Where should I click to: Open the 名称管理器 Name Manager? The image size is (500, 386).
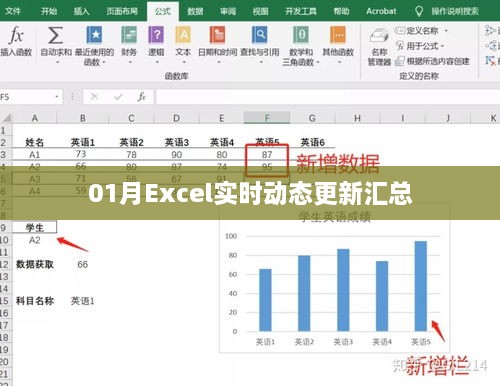379,47
